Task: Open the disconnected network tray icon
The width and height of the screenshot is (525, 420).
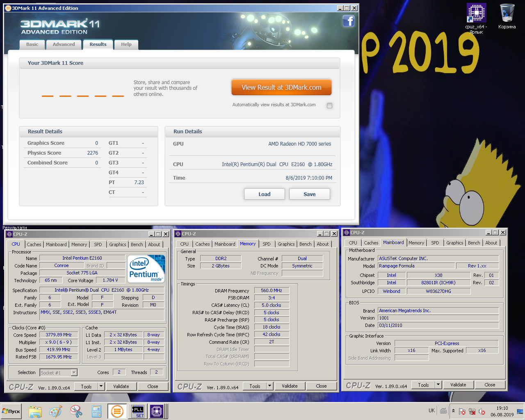Action: [472, 411]
